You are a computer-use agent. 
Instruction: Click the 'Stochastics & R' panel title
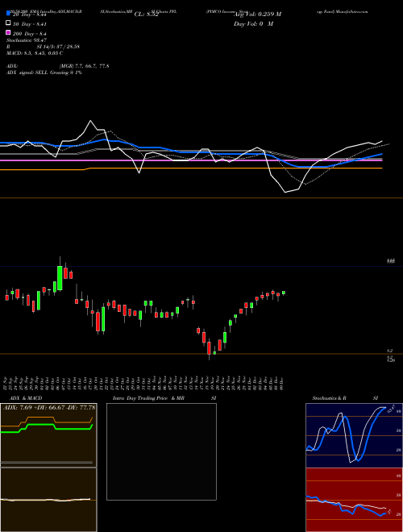(x=329, y=398)
